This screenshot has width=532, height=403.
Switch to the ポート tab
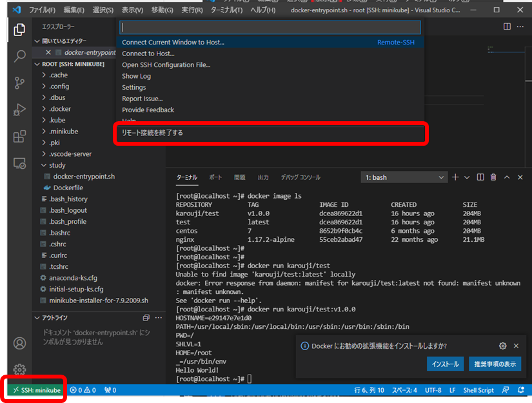(215, 177)
